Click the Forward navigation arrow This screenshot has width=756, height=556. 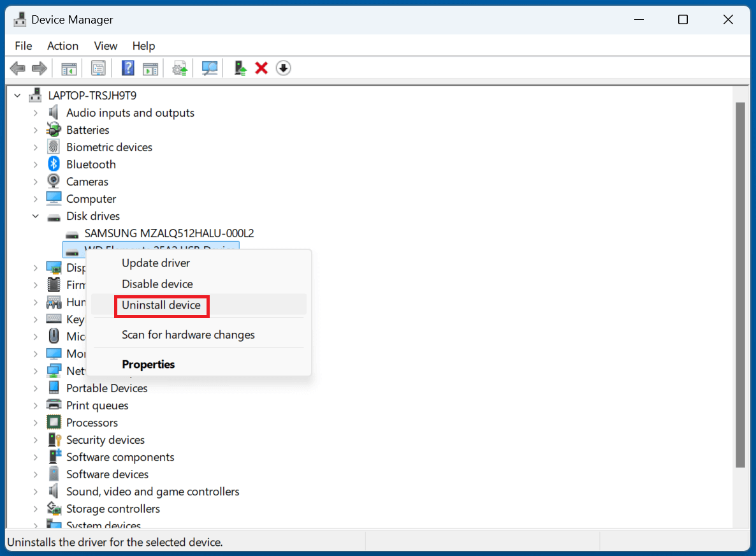[x=39, y=68]
